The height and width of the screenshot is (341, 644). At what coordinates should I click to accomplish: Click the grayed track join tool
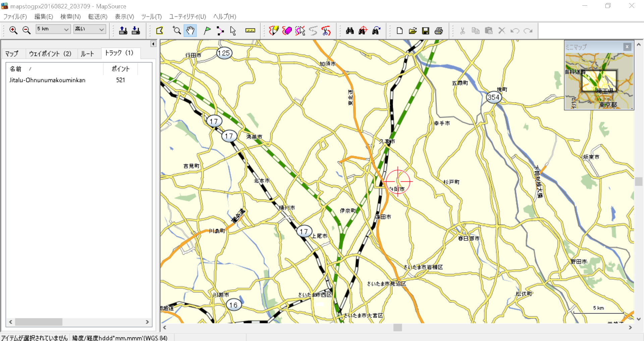[313, 31]
